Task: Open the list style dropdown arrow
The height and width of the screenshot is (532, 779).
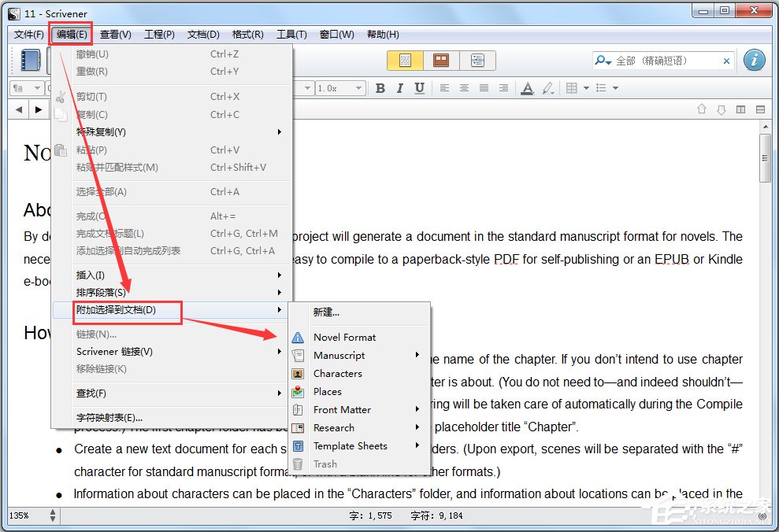Action: (615, 88)
